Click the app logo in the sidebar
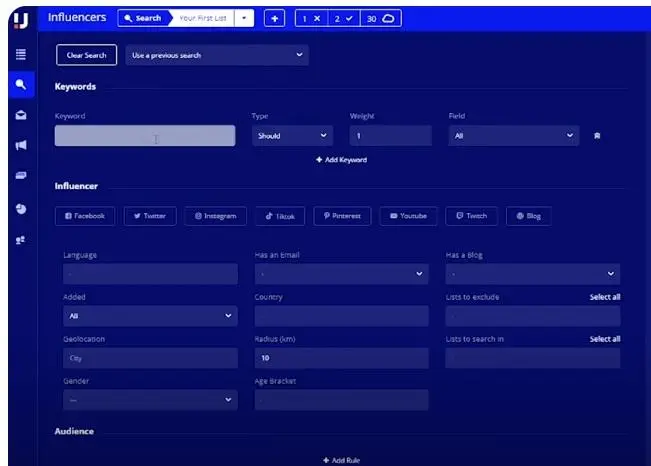 click(20, 18)
